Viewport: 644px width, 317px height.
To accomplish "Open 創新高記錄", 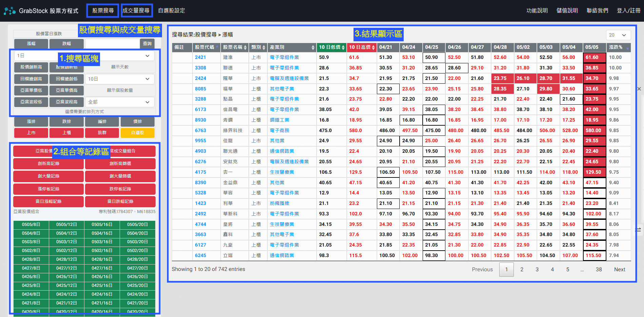I will tap(48, 164).
